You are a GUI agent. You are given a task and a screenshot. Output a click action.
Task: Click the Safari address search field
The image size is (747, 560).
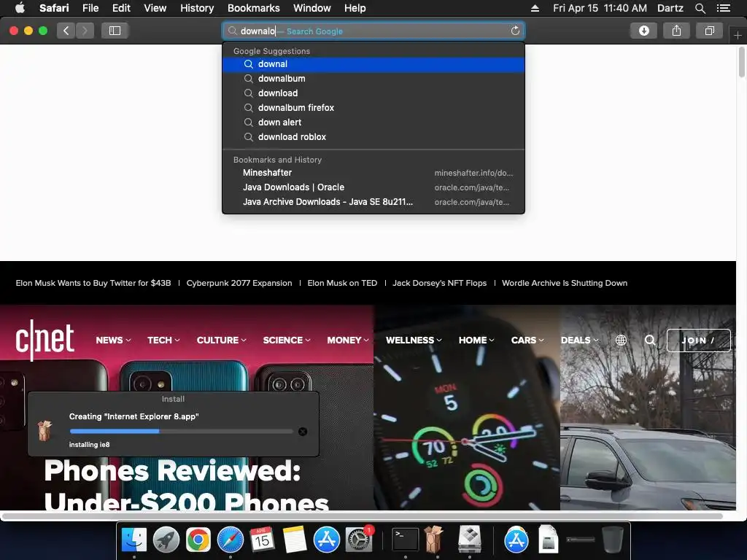[373, 31]
